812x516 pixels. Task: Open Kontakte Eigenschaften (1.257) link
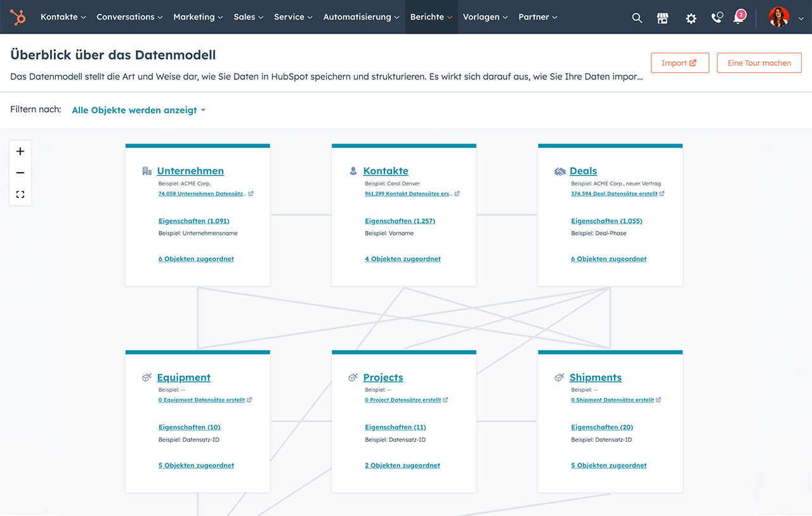pos(400,221)
